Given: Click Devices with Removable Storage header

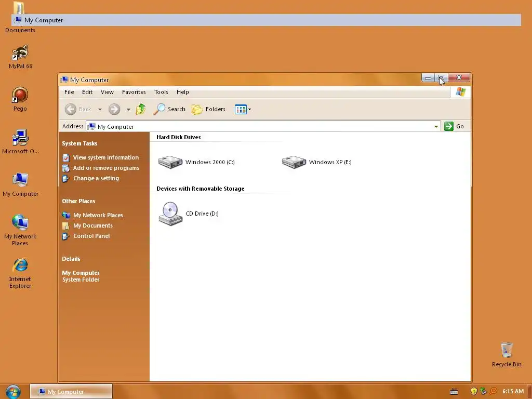Looking at the screenshot, I should point(200,189).
